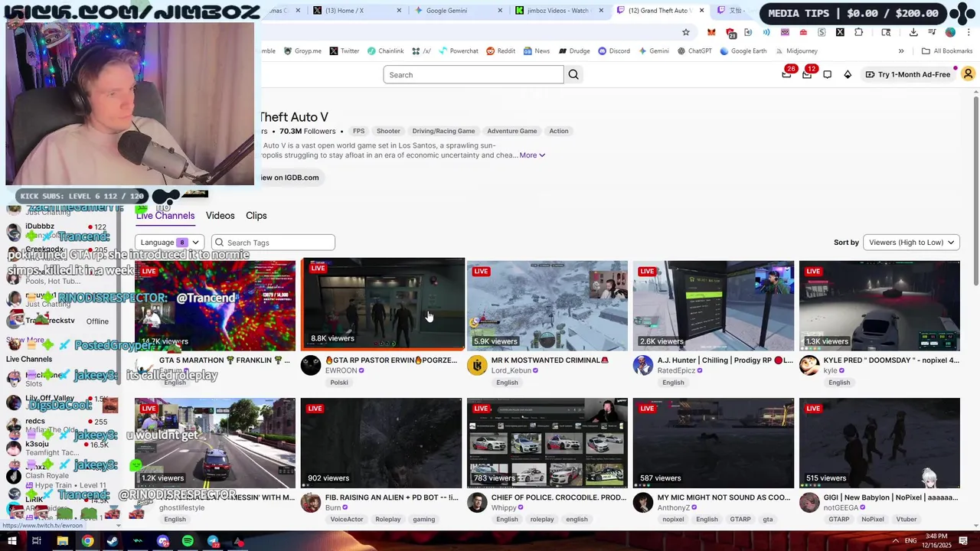Viewport: 980px width, 551px height.
Task: Click the Driving/Racing Game tag
Action: click(444, 131)
